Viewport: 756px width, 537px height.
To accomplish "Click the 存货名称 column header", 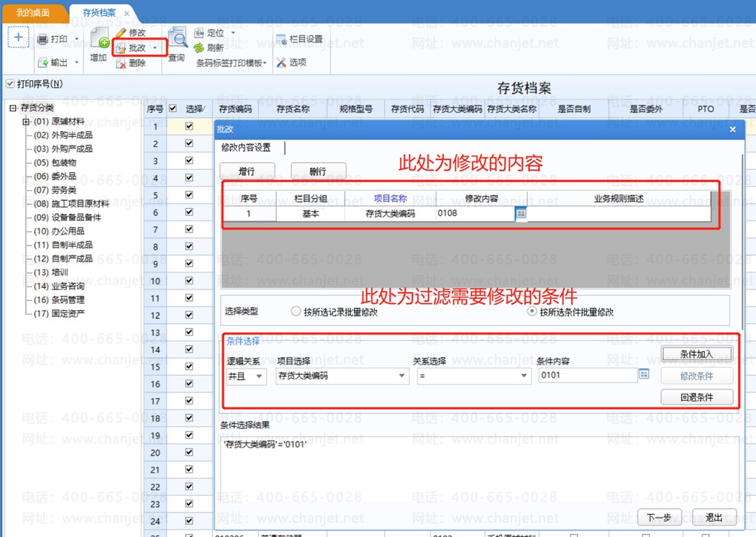I will coord(293,109).
